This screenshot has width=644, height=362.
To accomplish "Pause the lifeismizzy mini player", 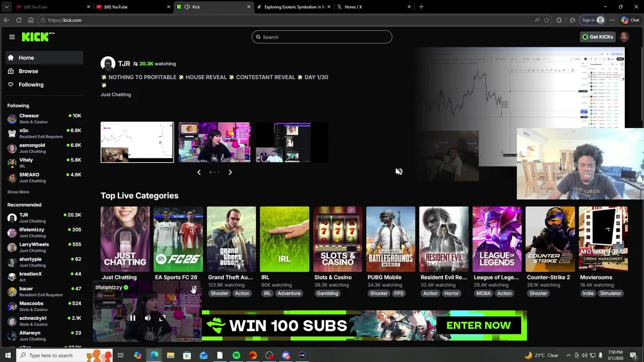I will pos(133,318).
